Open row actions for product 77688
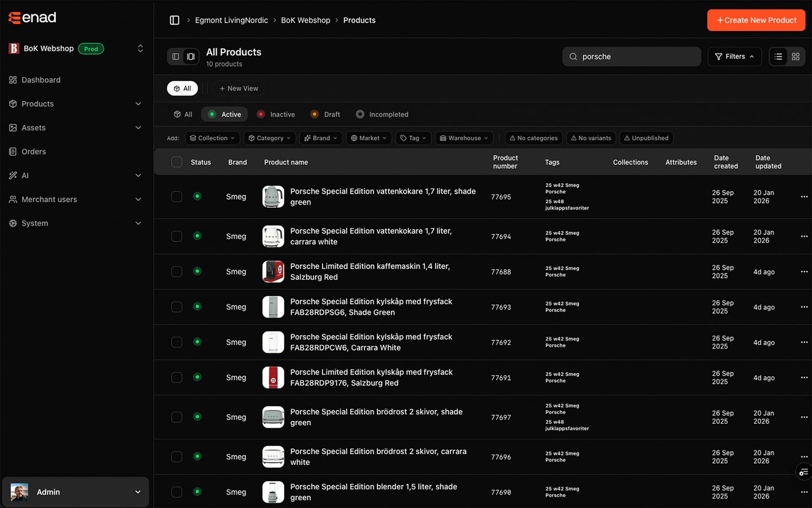This screenshot has height=508, width=812. (x=804, y=272)
